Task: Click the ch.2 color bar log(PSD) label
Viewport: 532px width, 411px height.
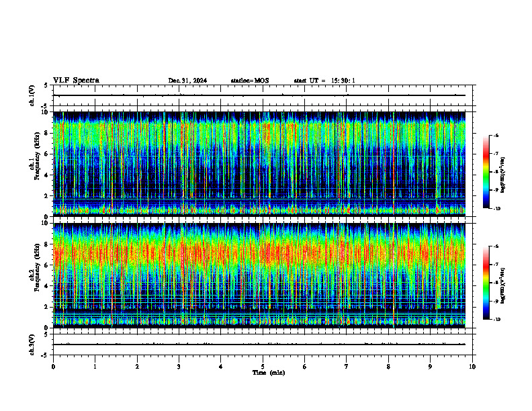Action: coord(503,285)
